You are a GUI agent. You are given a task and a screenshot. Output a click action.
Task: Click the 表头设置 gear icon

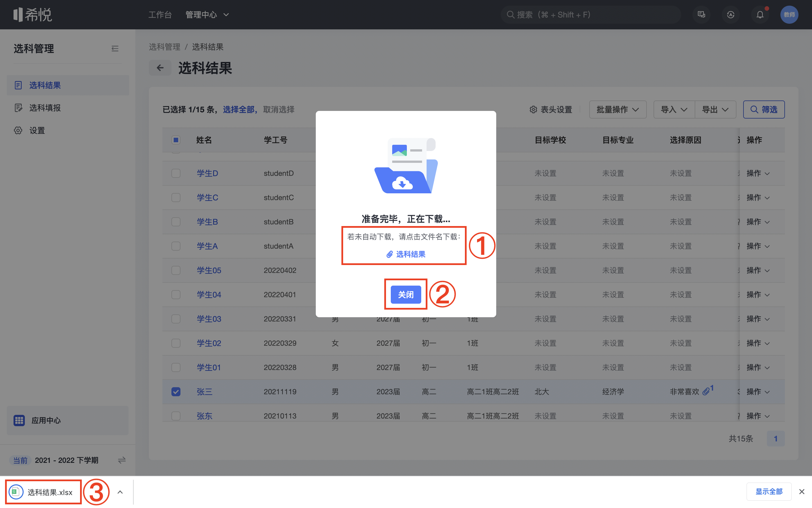point(533,110)
